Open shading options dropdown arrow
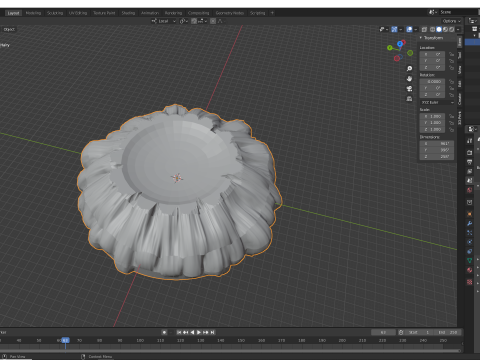The image size is (480, 360). (458, 29)
